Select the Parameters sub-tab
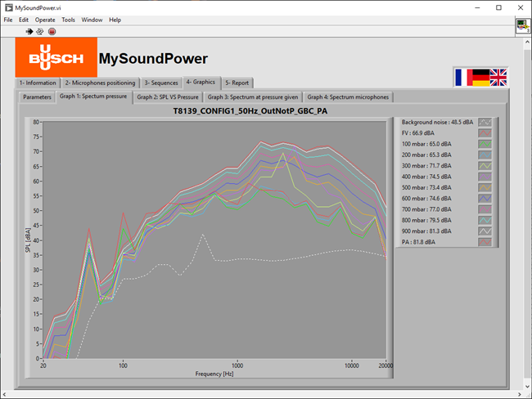Screen dimensions: 532x399 coord(37,96)
